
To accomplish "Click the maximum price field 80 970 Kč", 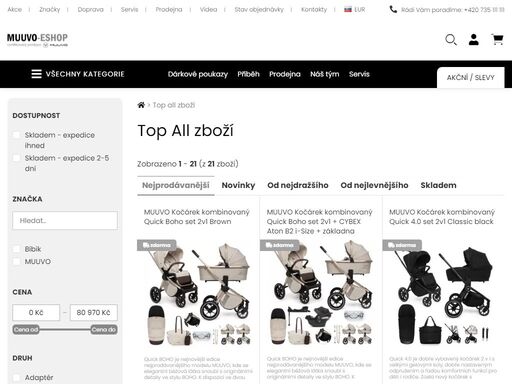I will coord(94,313).
